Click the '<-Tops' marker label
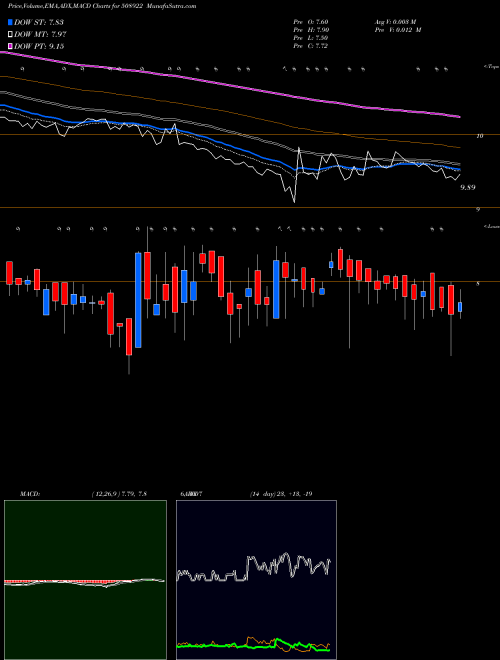This screenshot has width=500, height=660. (x=491, y=67)
